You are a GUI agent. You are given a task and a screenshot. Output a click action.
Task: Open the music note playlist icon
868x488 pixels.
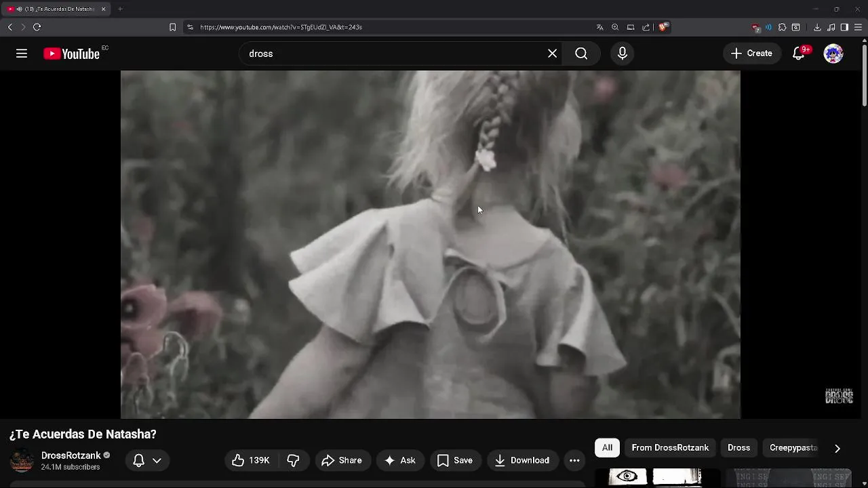coord(831,27)
